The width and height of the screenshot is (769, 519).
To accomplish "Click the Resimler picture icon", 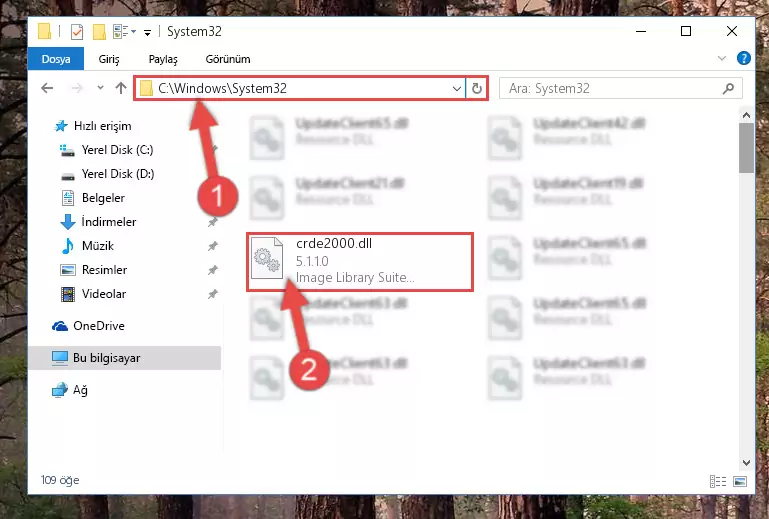I will (x=68, y=270).
